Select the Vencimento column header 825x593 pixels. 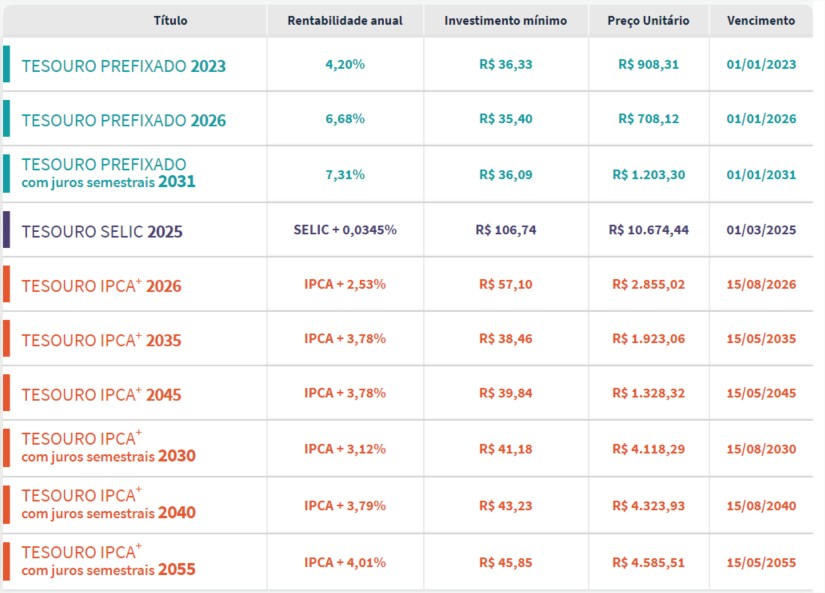761,21
